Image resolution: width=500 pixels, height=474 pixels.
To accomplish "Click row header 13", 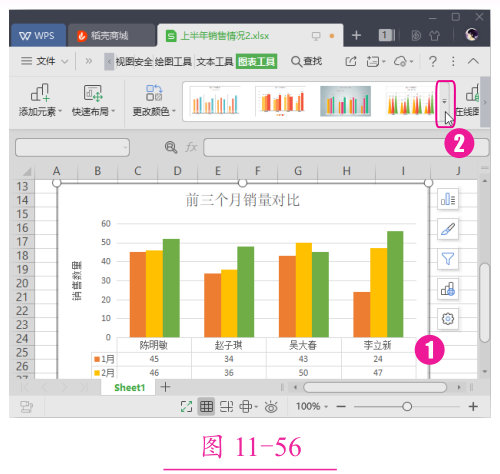I will click(x=22, y=187).
